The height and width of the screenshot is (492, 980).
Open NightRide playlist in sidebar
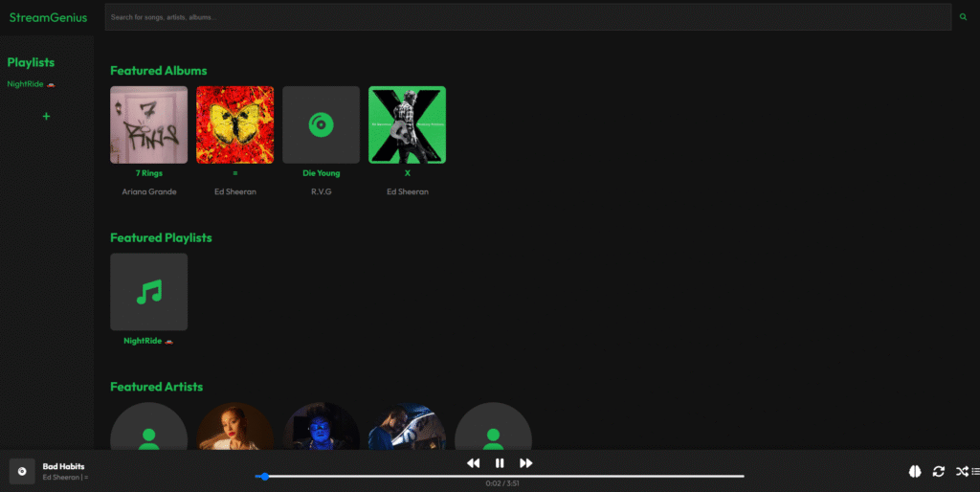31,84
